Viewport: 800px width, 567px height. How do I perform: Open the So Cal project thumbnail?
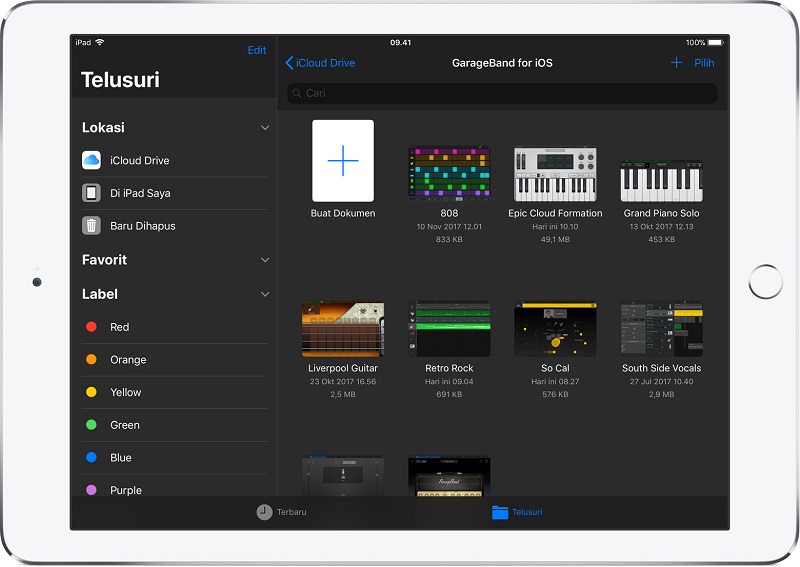pyautogui.click(x=555, y=329)
